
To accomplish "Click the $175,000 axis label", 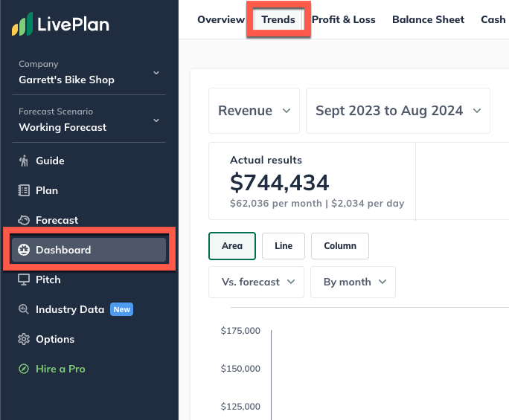I will pyautogui.click(x=240, y=331).
